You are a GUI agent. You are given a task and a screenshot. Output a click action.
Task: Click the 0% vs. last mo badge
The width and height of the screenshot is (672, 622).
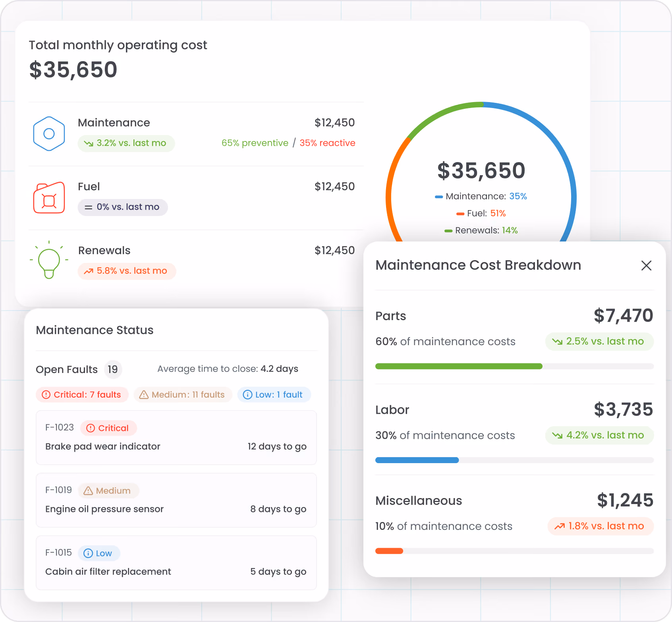(x=123, y=207)
